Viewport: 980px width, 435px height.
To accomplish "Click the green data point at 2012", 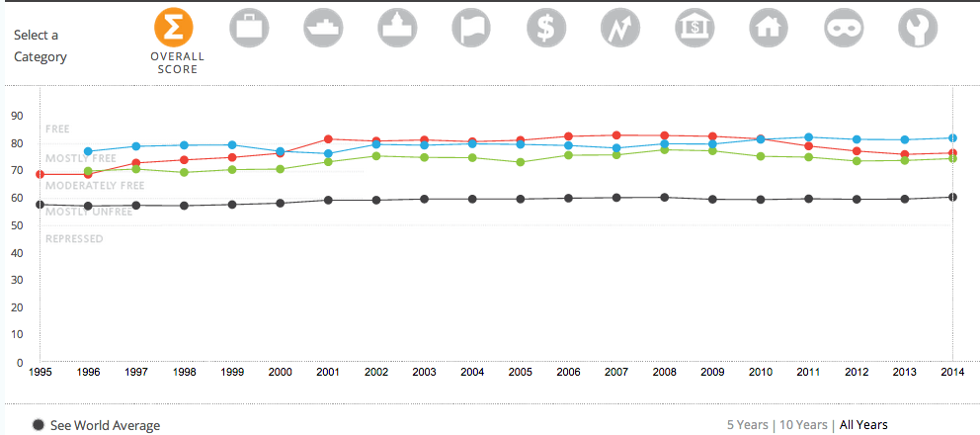I will [x=857, y=161].
